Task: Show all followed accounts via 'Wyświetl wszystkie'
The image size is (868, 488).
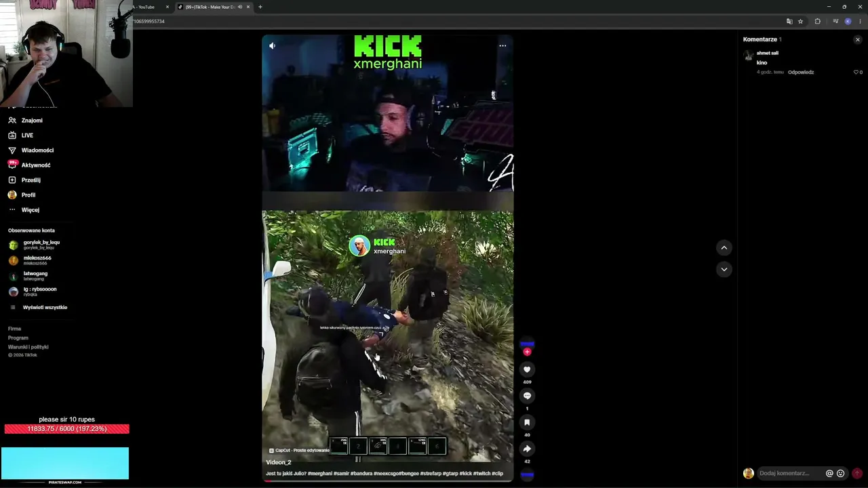Action: tap(45, 308)
